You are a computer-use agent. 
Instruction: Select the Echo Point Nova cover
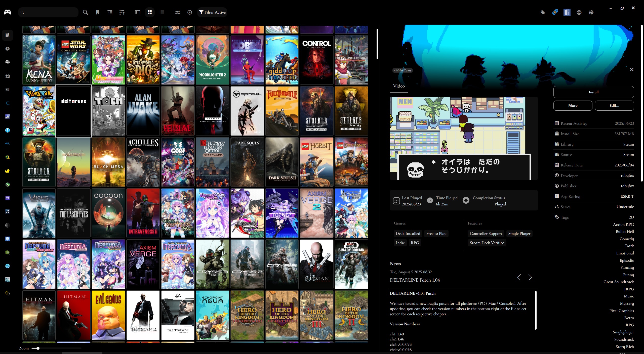(x=212, y=315)
